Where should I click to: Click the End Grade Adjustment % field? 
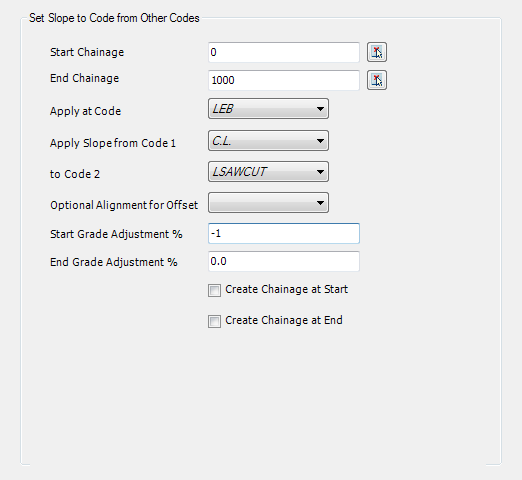[x=284, y=261]
